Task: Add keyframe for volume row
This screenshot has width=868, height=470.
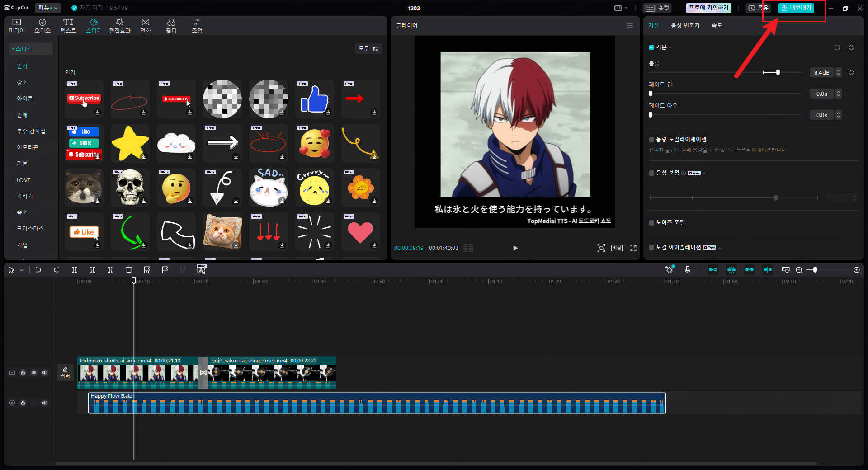Action: pyautogui.click(x=851, y=72)
